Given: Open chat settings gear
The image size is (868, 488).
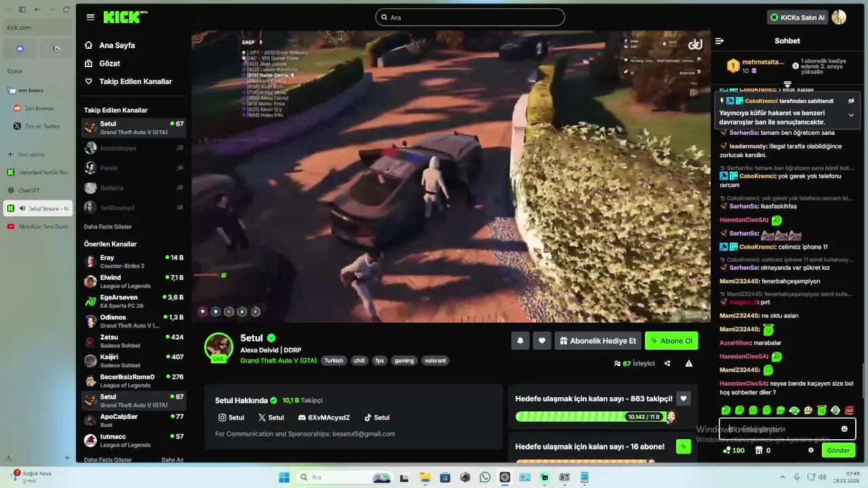Looking at the screenshot, I should point(811,450).
